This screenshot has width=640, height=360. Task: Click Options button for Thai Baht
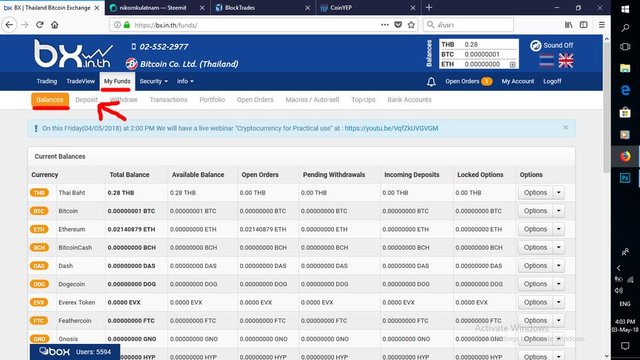click(535, 193)
